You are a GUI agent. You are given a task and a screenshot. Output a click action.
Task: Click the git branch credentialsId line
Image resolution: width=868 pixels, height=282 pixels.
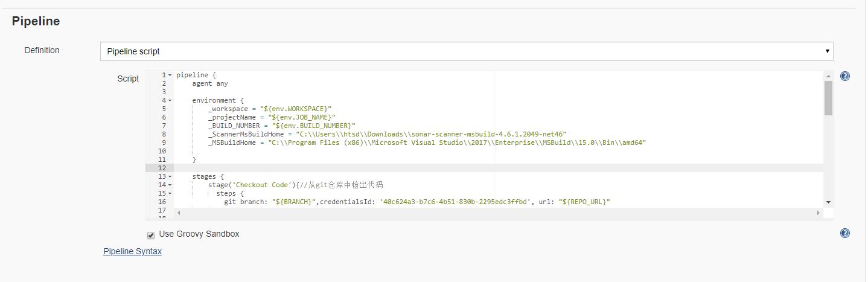417,202
